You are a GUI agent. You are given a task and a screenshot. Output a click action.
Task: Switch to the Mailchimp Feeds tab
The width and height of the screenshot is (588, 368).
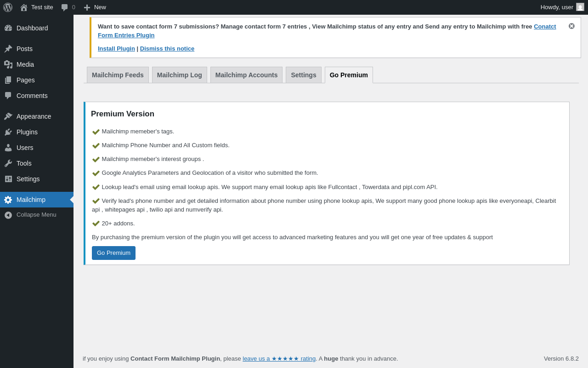[x=118, y=75]
